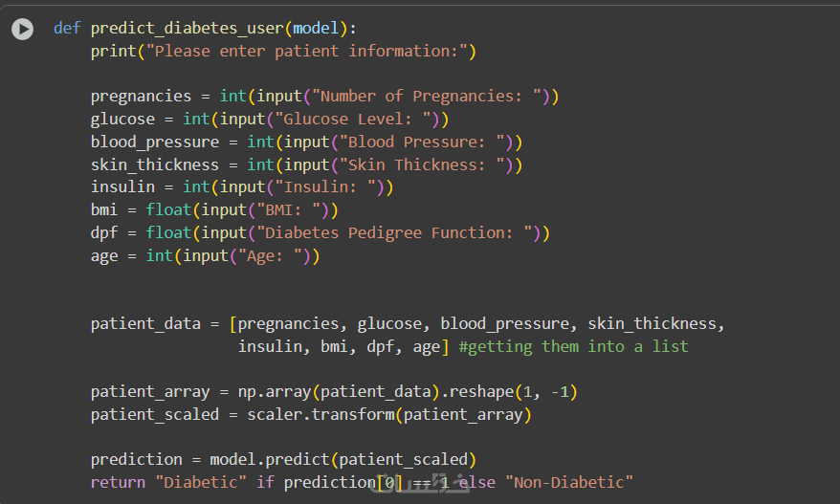
Task: Run the code cell
Action: click(22, 30)
